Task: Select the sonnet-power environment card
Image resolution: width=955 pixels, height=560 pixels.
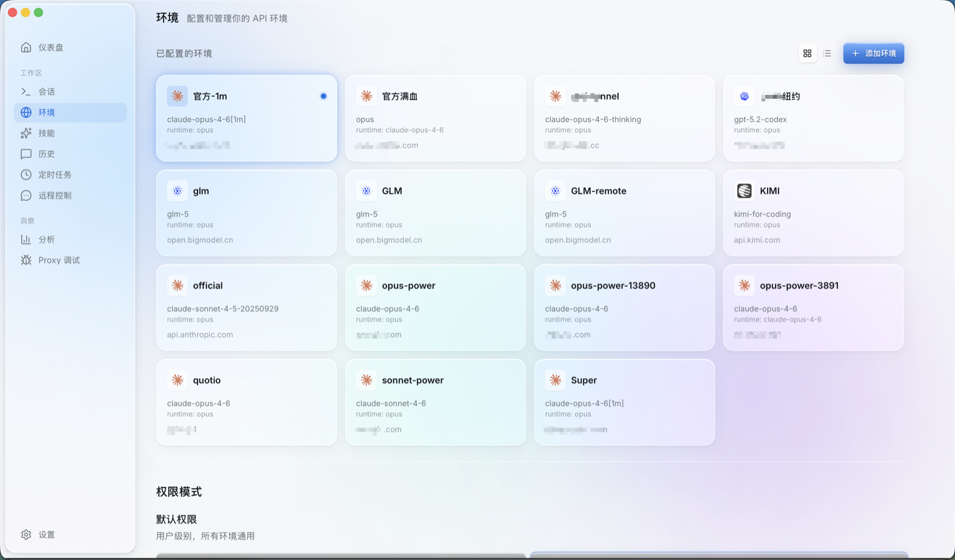Action: [436, 402]
